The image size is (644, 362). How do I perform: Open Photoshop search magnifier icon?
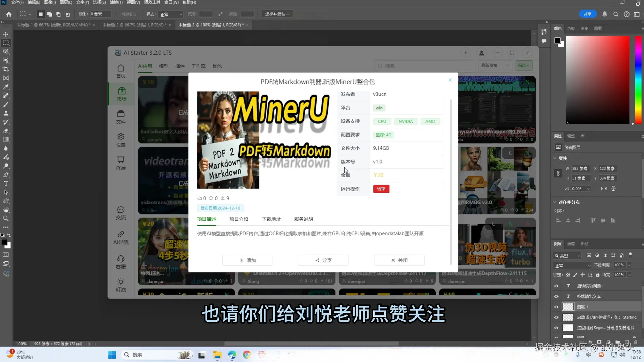pos(616,14)
